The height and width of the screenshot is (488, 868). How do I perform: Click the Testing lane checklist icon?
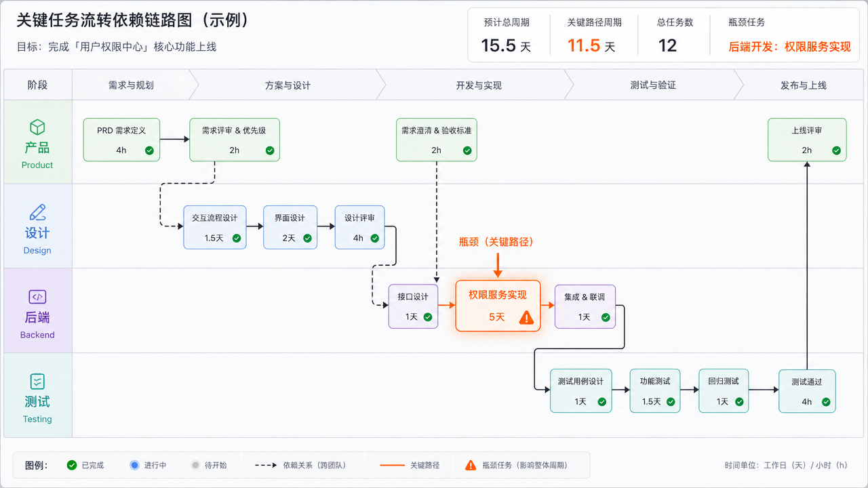coord(37,382)
